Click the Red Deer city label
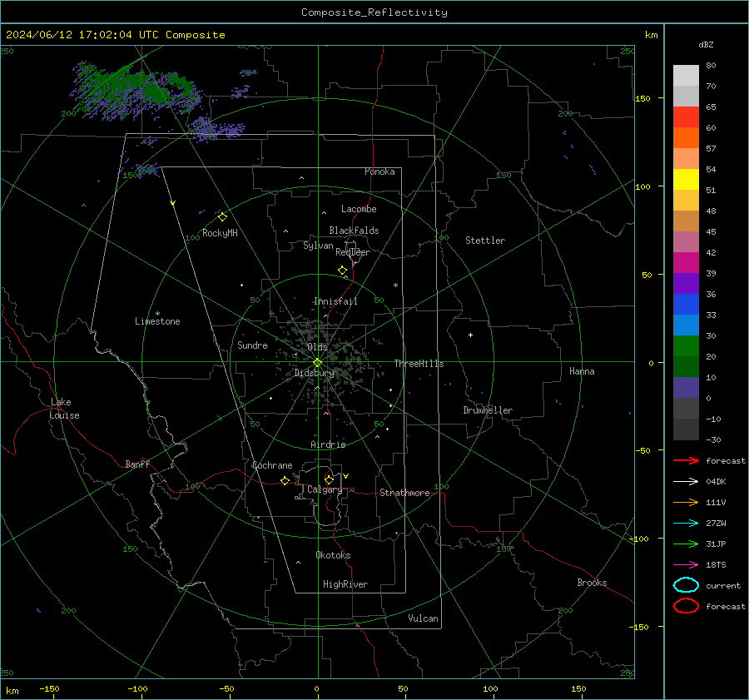749x700 pixels. (x=353, y=252)
